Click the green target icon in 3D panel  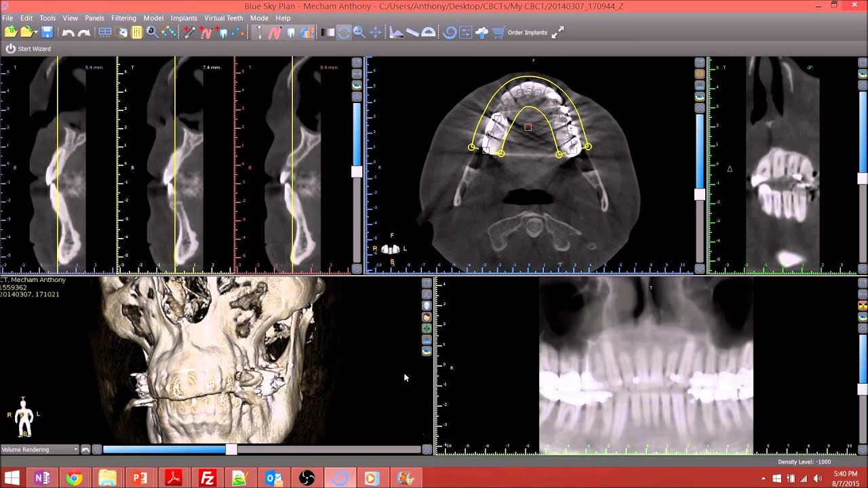(427, 329)
